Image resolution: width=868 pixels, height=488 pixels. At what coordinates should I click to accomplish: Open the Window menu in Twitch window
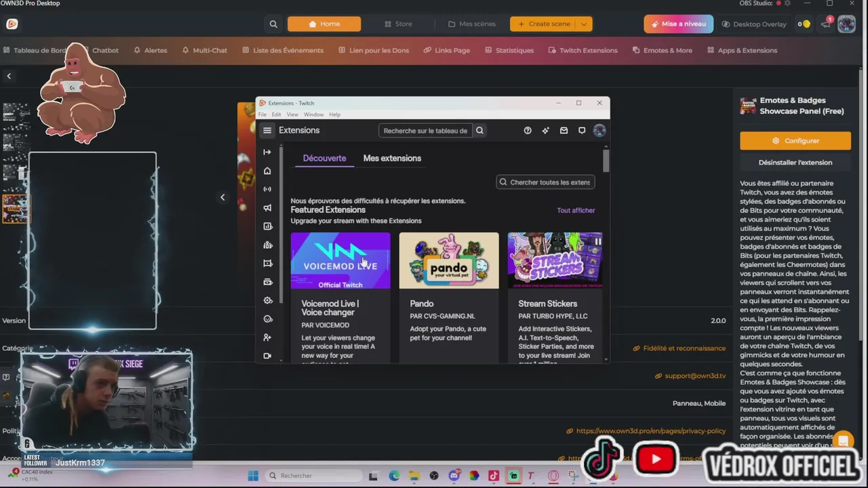313,115
